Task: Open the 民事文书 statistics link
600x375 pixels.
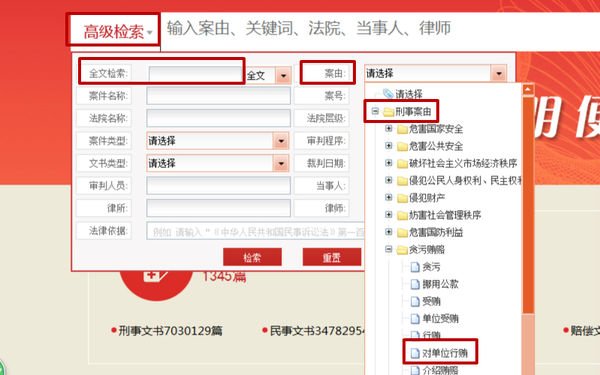Action: (317, 331)
